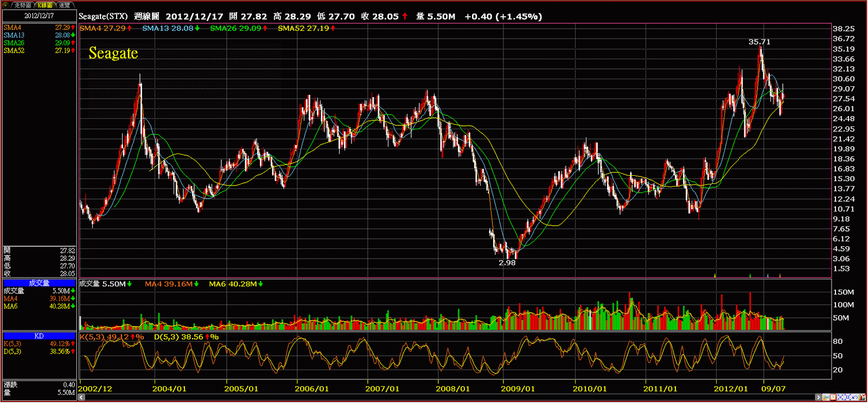Screen dimensions: 868x403
Task: Click the 38.25 price axis value
Action: tap(844, 29)
